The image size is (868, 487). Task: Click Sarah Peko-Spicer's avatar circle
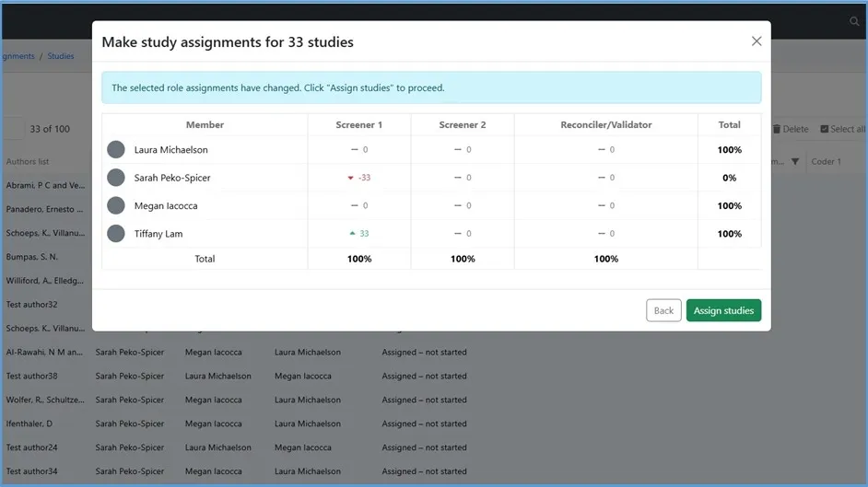116,178
